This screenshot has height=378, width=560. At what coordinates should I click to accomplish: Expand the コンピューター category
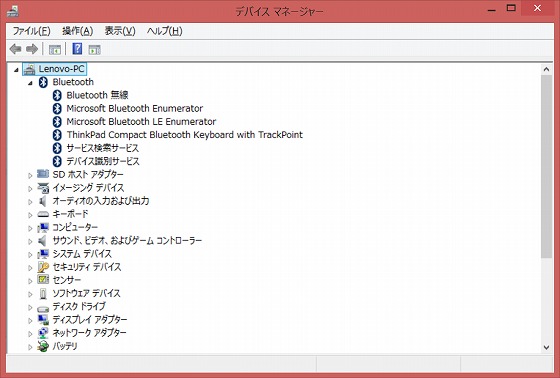click(x=30, y=228)
